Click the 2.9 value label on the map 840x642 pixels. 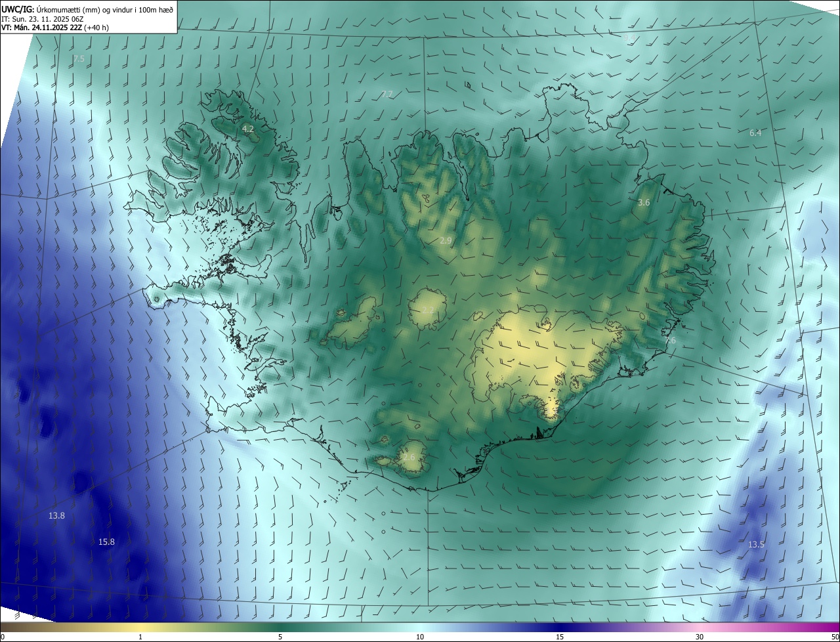[x=446, y=241]
